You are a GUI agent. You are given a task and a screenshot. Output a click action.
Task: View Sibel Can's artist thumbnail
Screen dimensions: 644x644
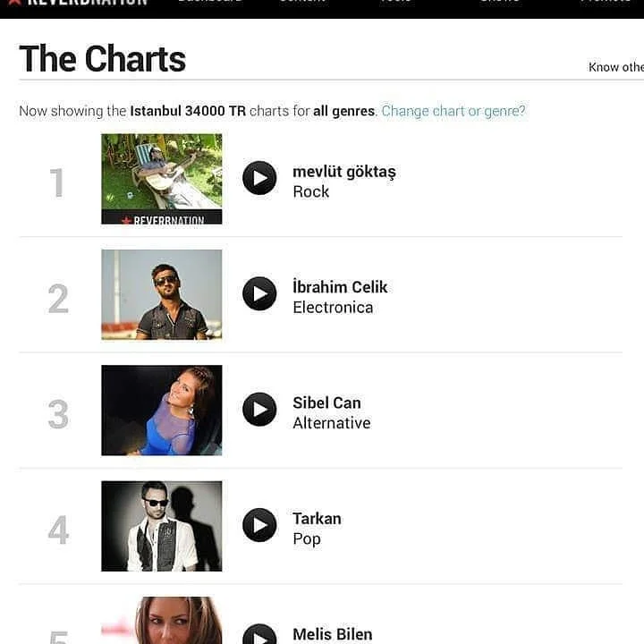[162, 410]
